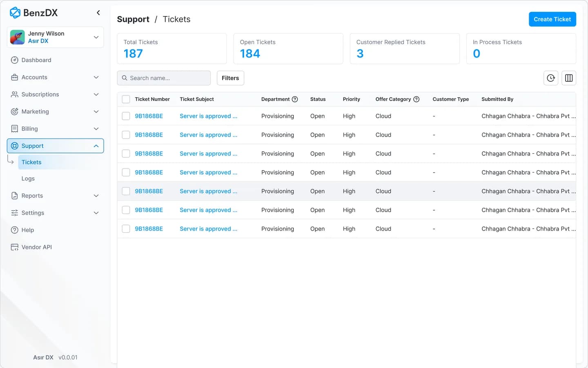Expand the Accounts menu chevron
The height and width of the screenshot is (368, 588).
coord(96,77)
